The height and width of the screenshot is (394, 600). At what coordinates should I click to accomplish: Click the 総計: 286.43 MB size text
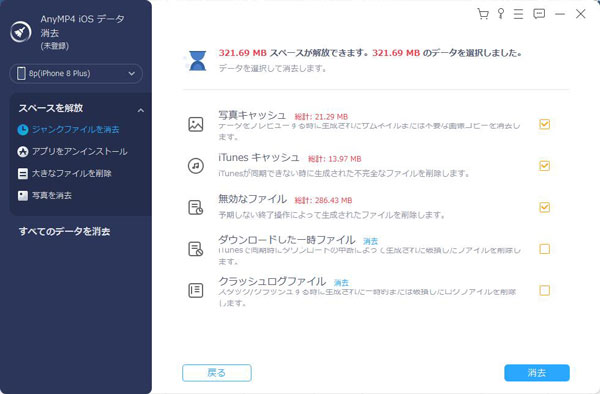point(323,200)
